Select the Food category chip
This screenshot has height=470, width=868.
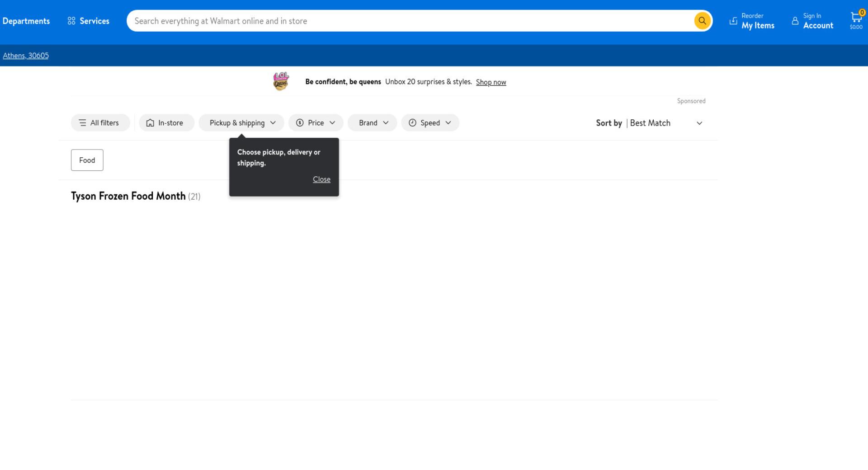tap(87, 160)
